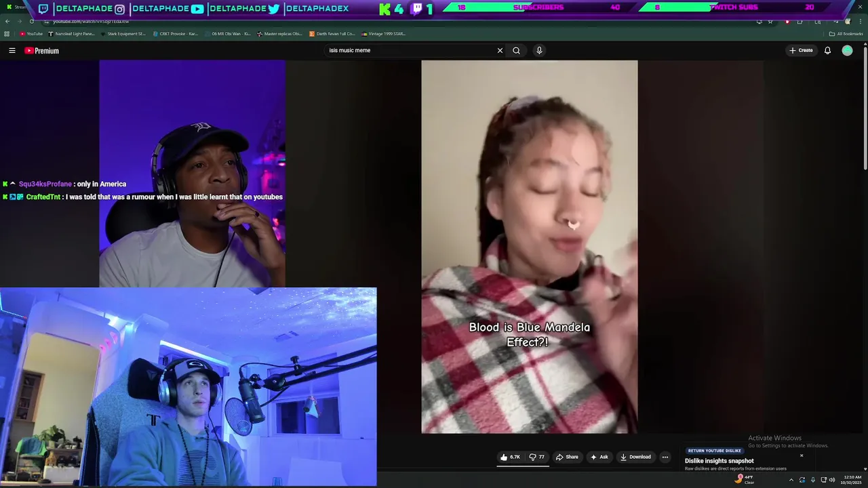Open the taskbar volume speaker icon
The width and height of the screenshot is (868, 488).
(x=832, y=480)
